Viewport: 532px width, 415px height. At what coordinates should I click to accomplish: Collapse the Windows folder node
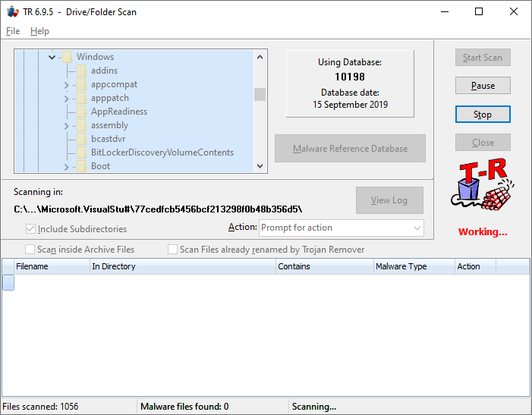tap(52, 57)
